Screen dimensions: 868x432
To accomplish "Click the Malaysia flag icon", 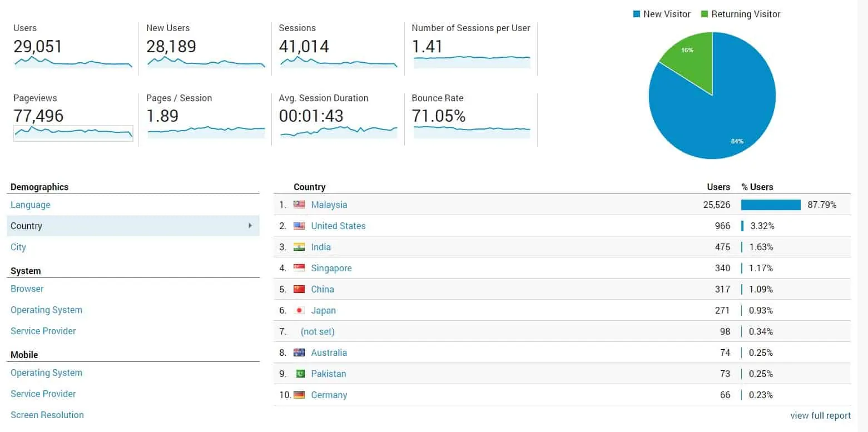I will click(x=299, y=205).
